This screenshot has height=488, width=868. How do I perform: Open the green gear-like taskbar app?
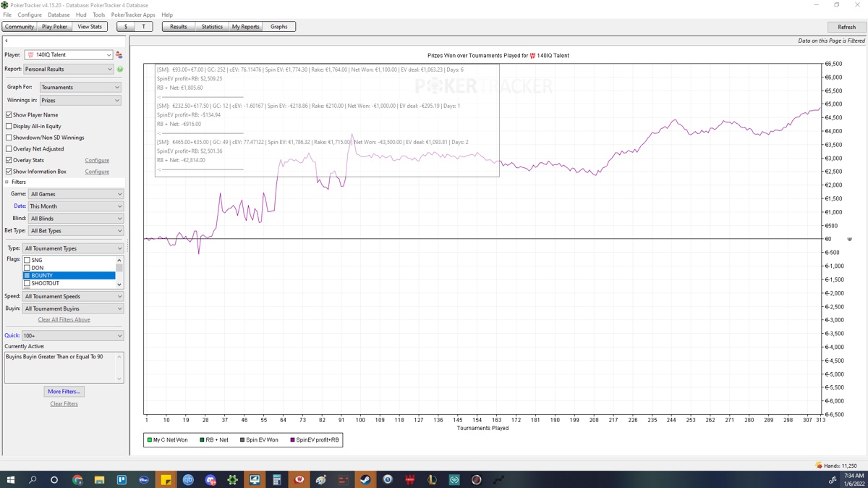point(232,479)
